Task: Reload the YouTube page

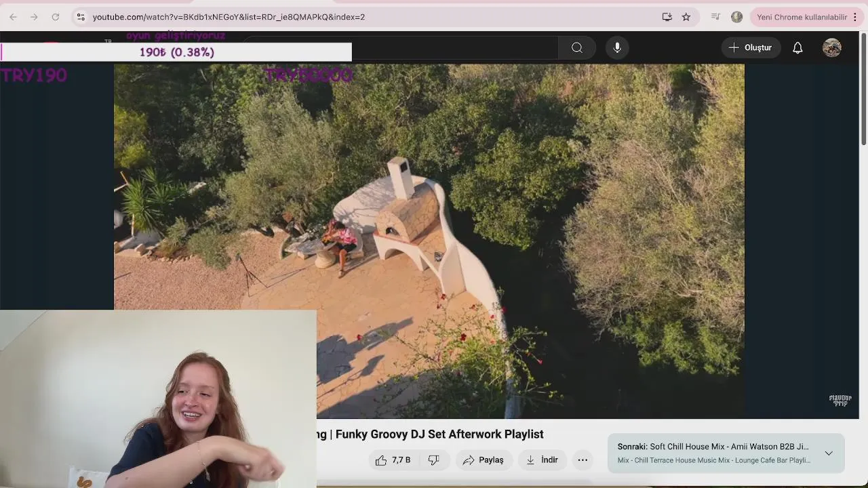Action: (56, 17)
